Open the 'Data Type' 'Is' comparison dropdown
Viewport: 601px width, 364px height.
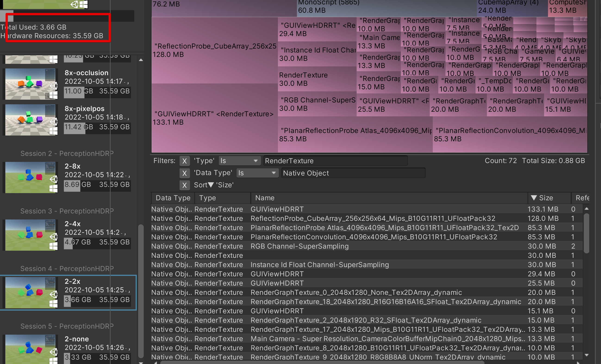coord(257,173)
